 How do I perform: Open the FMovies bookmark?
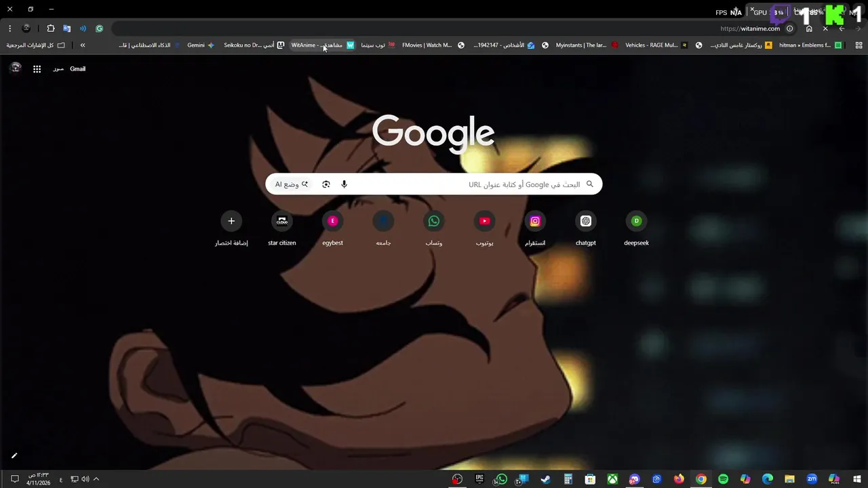pyautogui.click(x=433, y=45)
